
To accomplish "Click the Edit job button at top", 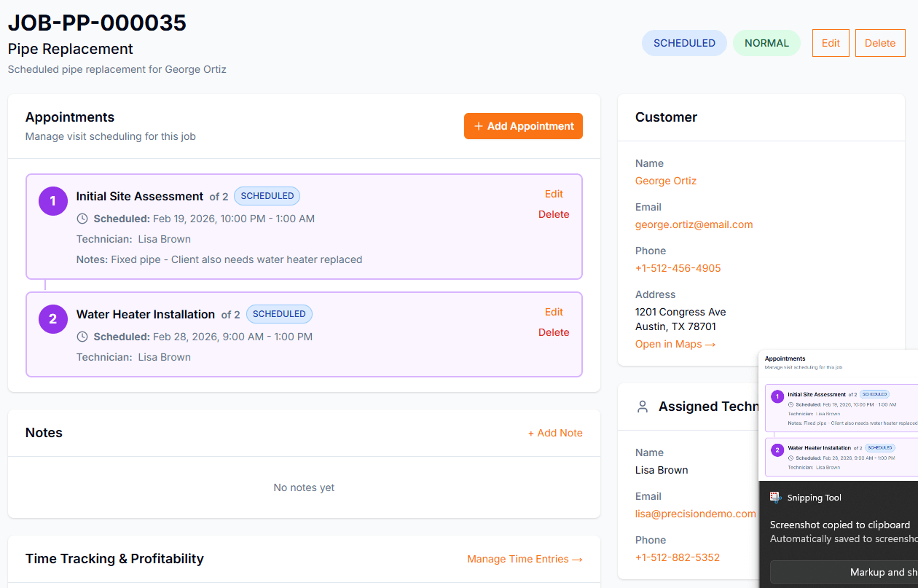I will point(831,43).
